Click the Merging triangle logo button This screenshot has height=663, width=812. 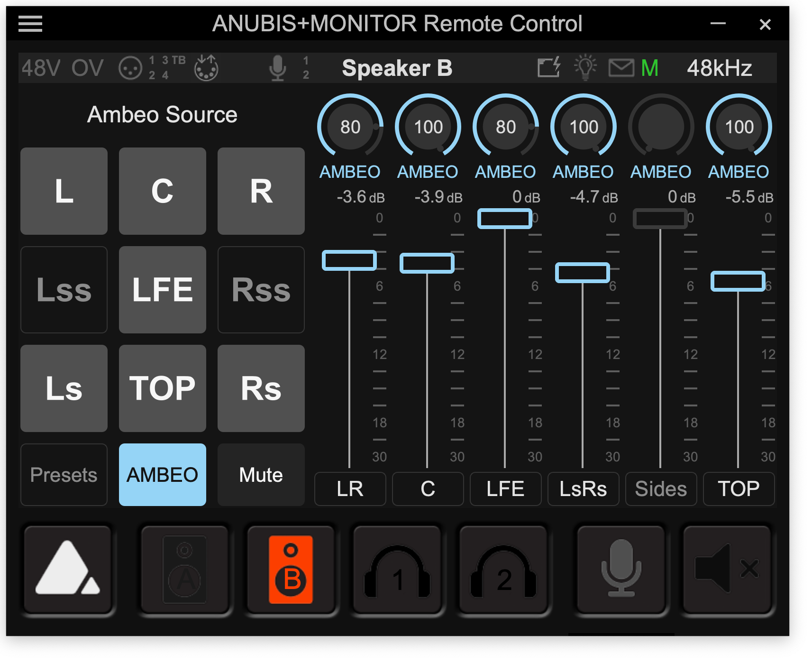(x=68, y=569)
